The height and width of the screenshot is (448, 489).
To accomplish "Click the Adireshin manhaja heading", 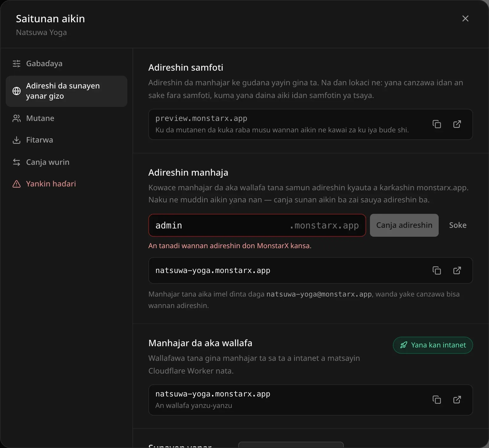I will pyautogui.click(x=188, y=172).
